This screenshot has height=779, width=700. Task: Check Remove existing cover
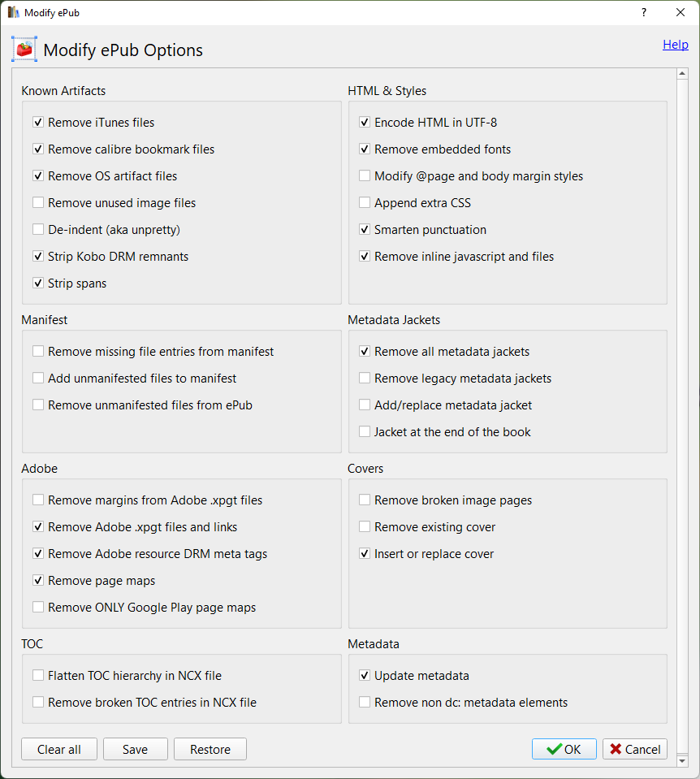(x=365, y=527)
